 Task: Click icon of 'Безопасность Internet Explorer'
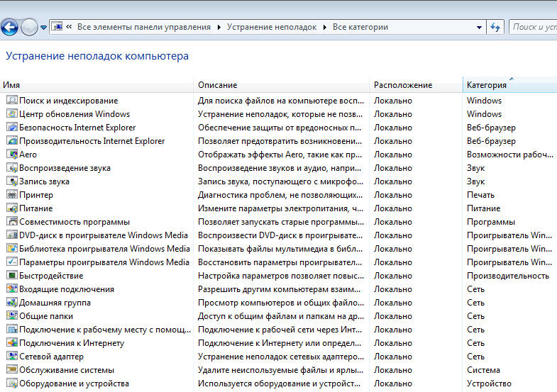pyautogui.click(x=12, y=128)
